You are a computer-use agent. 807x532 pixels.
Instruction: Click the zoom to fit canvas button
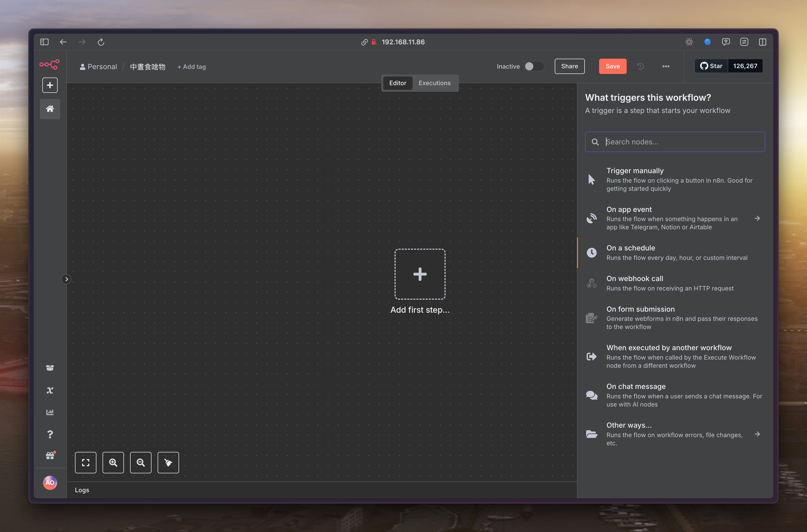(x=85, y=462)
